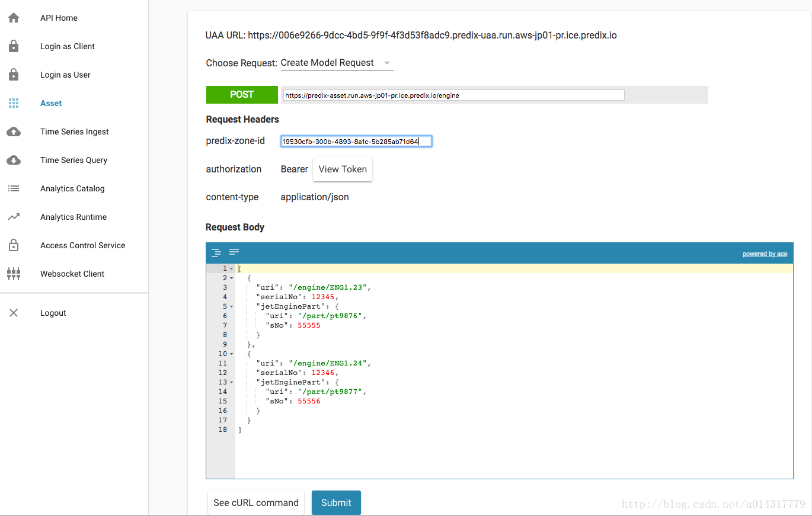The image size is (812, 516).
Task: Click the UAA URL text
Action: click(411, 36)
